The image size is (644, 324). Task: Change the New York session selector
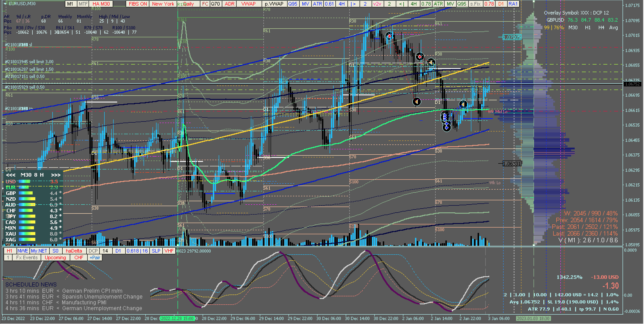pyautogui.click(x=163, y=4)
